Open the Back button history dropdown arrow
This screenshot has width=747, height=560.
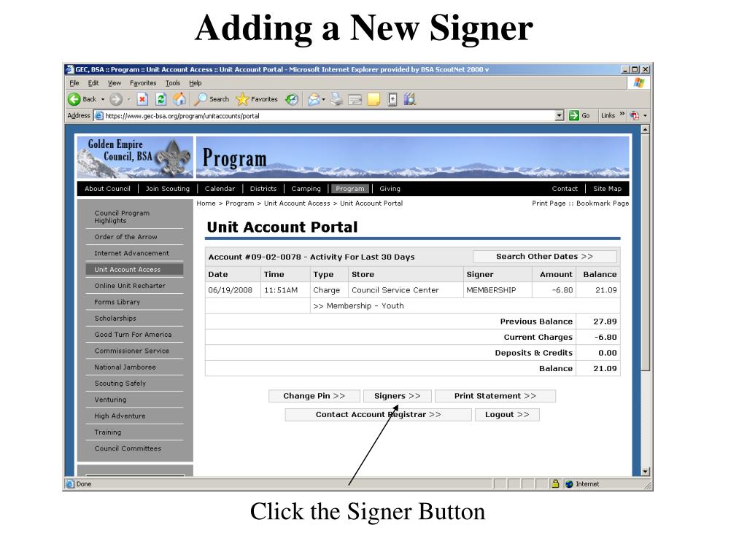pos(102,99)
